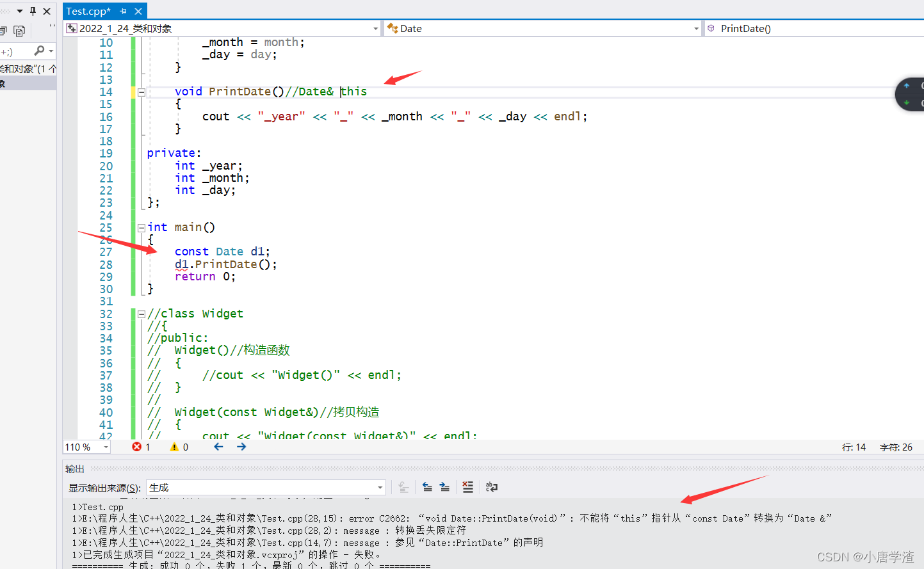Click the cout statement on line 16
924x569 pixels.
pos(394,116)
